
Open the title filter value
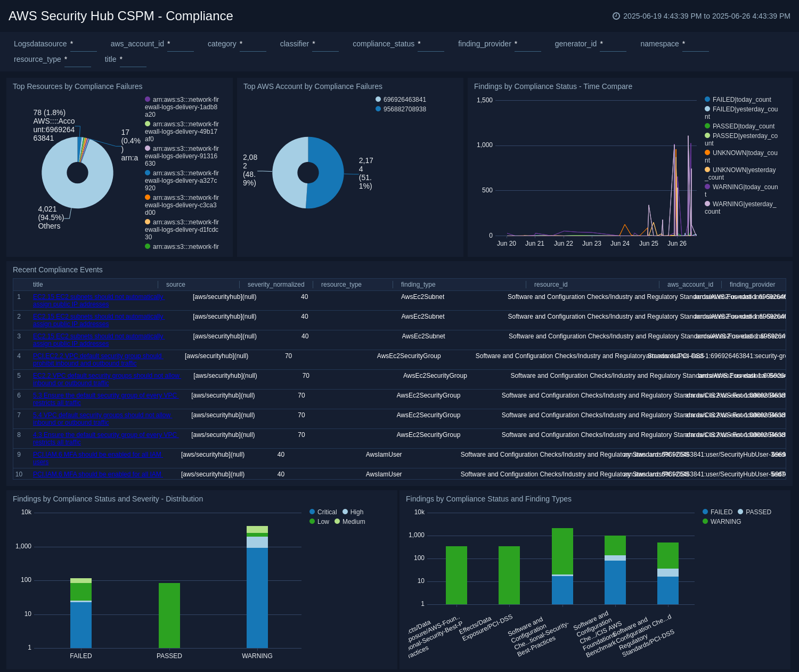133,60
